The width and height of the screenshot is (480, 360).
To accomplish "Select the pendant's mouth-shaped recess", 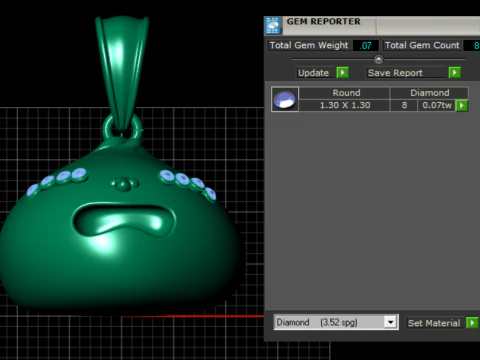I will tap(124, 219).
